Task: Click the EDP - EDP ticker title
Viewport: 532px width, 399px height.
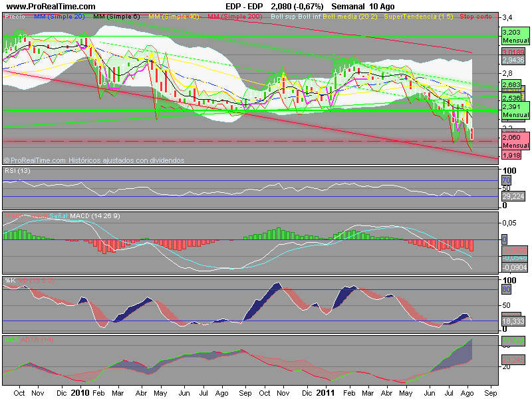Action: click(x=244, y=7)
